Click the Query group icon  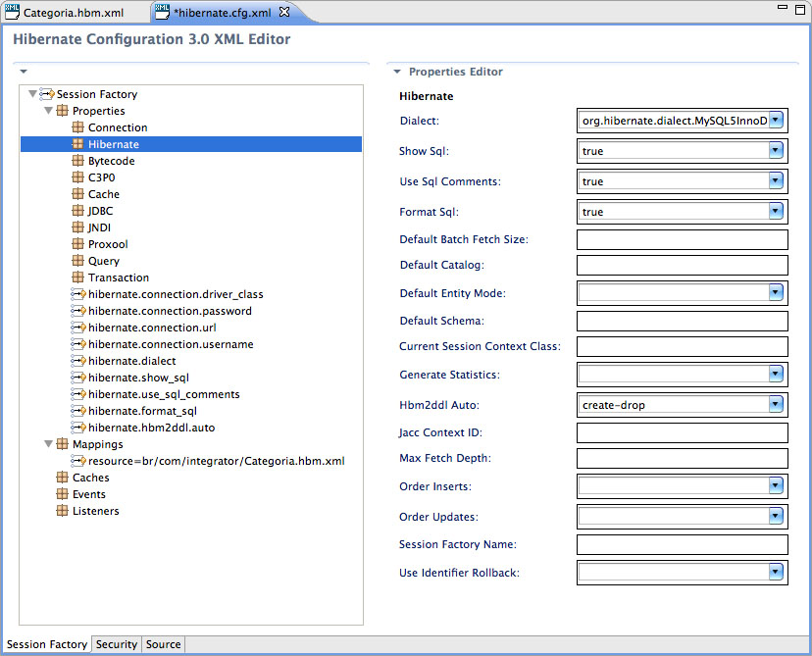tap(77, 261)
